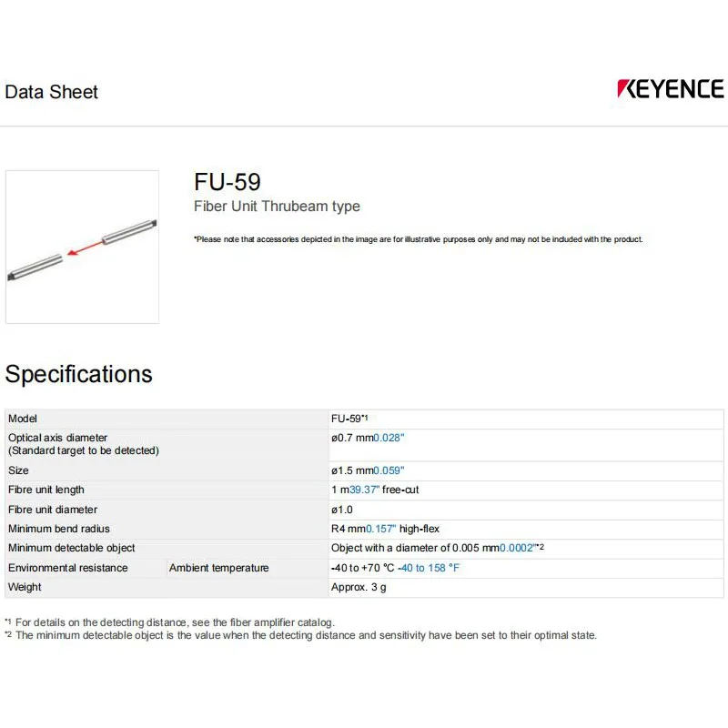Open the FU-59 fiber unit product image

tap(82, 247)
